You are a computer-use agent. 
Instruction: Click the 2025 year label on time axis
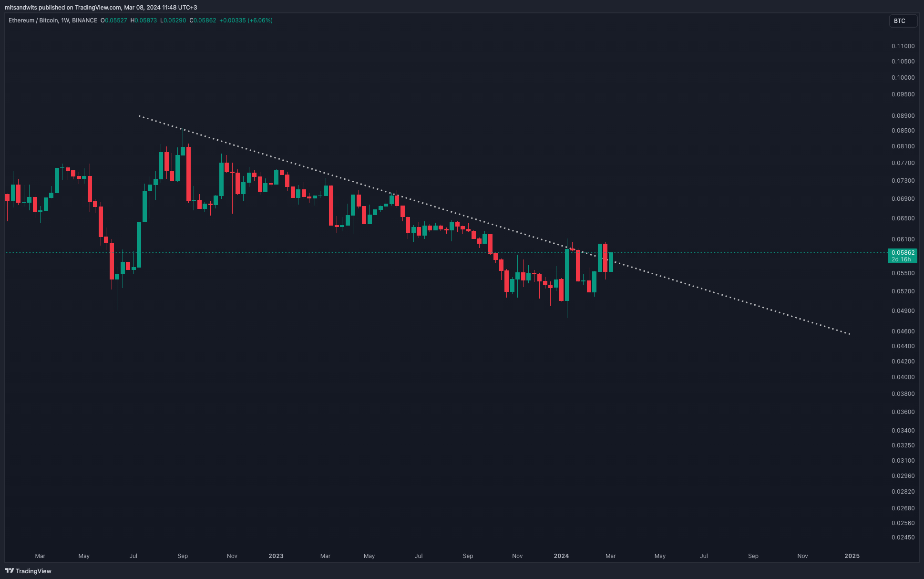(x=852, y=556)
